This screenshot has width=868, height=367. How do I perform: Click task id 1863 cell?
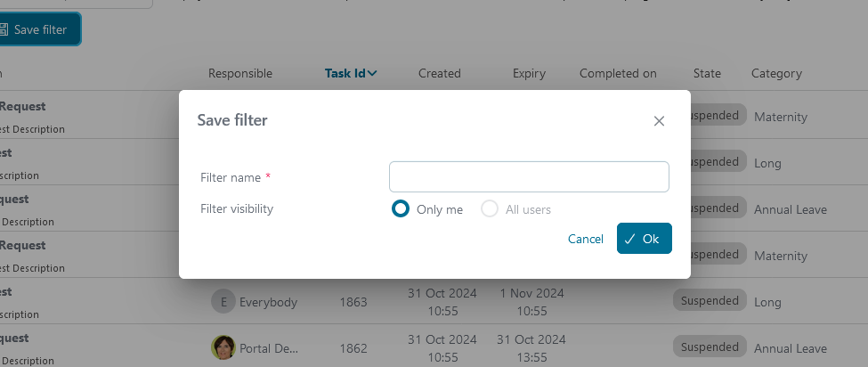click(353, 302)
